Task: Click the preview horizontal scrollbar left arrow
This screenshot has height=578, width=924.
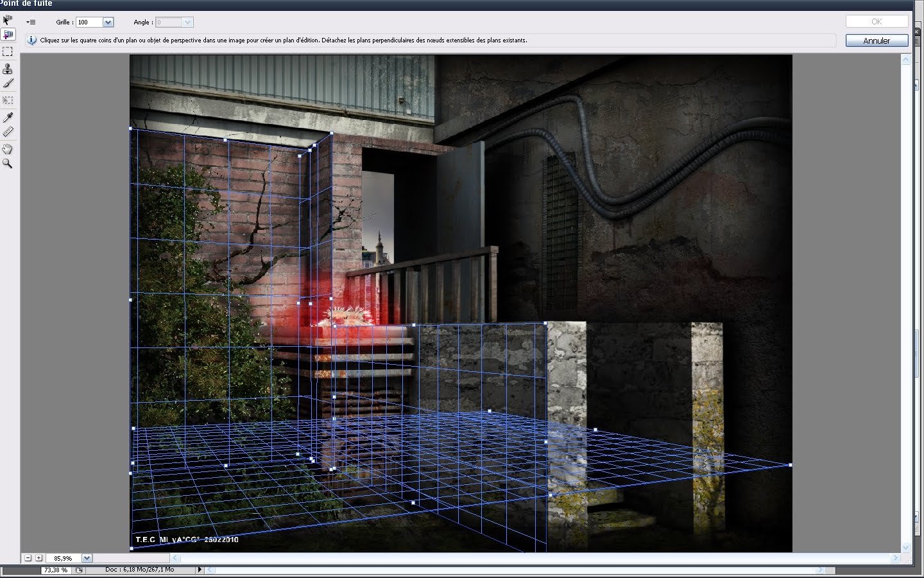Action: (175, 558)
